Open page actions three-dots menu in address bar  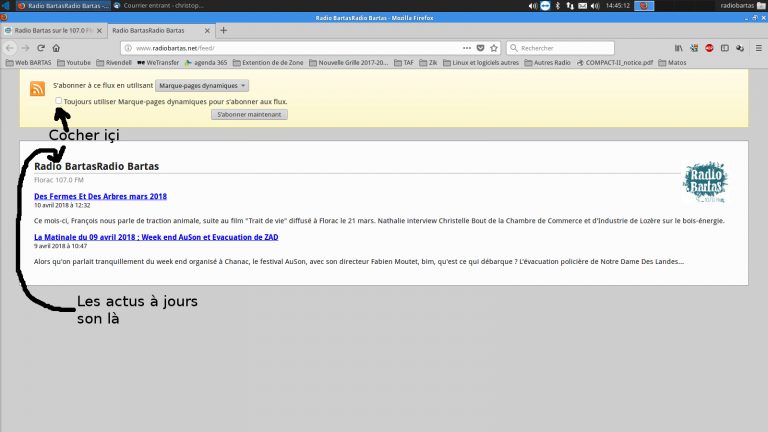click(467, 48)
